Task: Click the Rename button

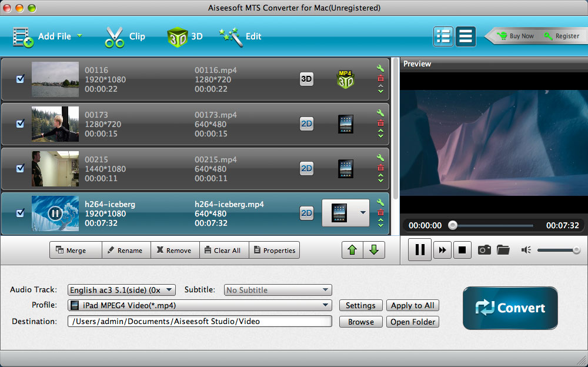Action: [x=126, y=251]
